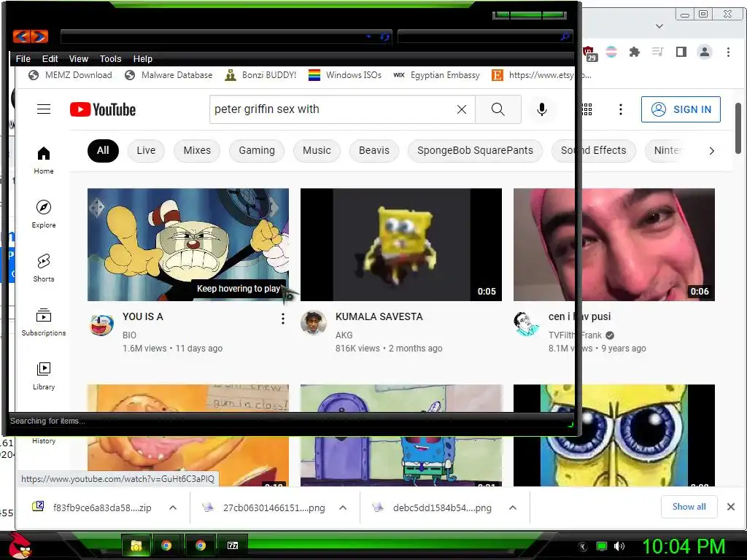Click Show all downloads button
The height and width of the screenshot is (560, 747).
689,507
